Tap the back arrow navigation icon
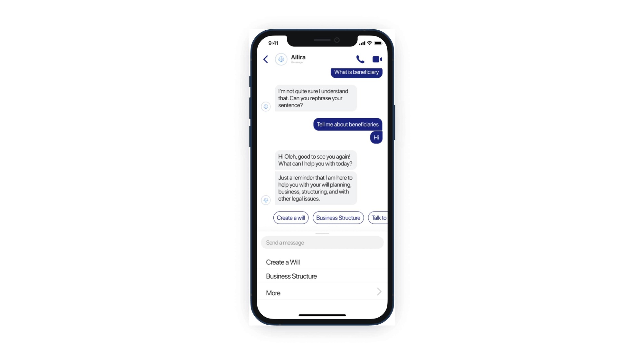Image resolution: width=644 pixels, height=355 pixels. pyautogui.click(x=266, y=59)
